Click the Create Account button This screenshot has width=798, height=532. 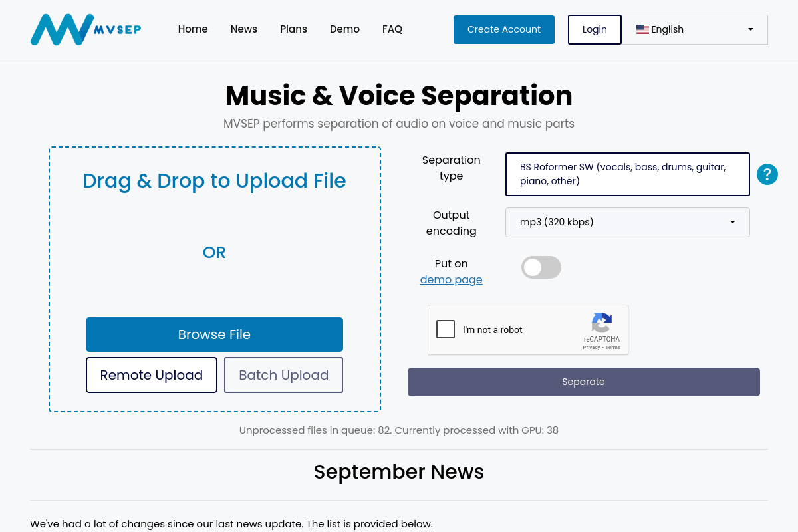pos(503,29)
